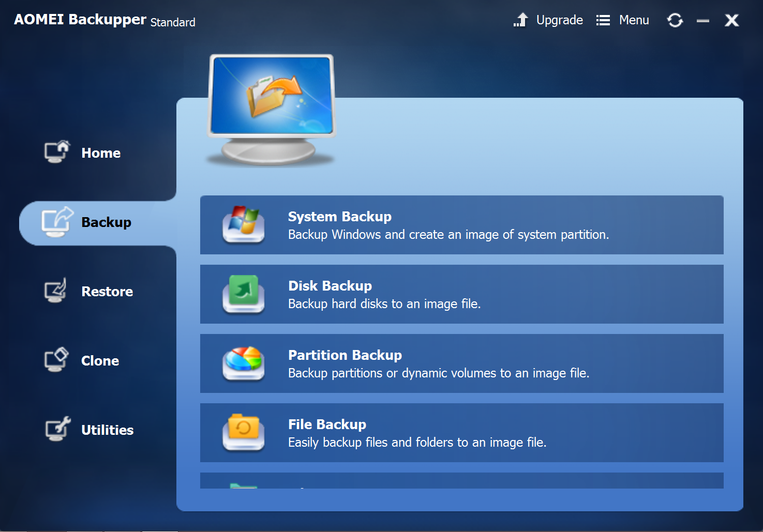Click the 'AOMEI Backupper' title text
Viewport: 763px width, 532px height.
tap(80, 20)
